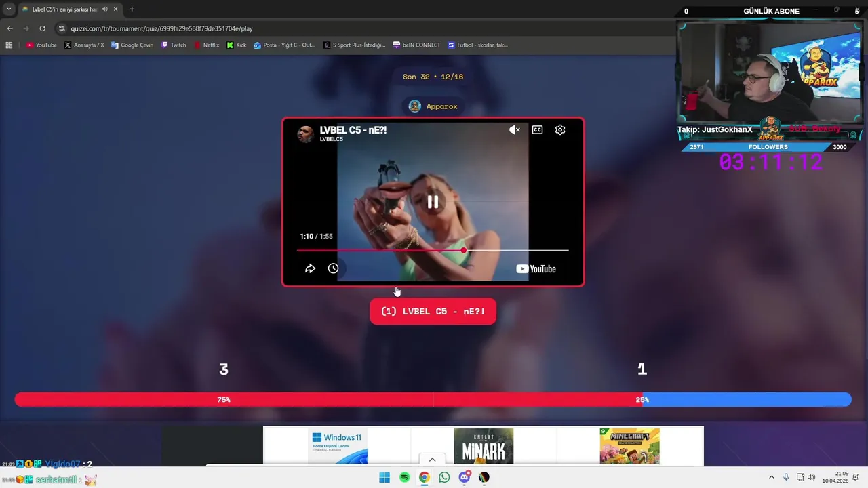Image resolution: width=868 pixels, height=488 pixels.
Task: Click the Apparox creator badge
Action: click(433, 106)
